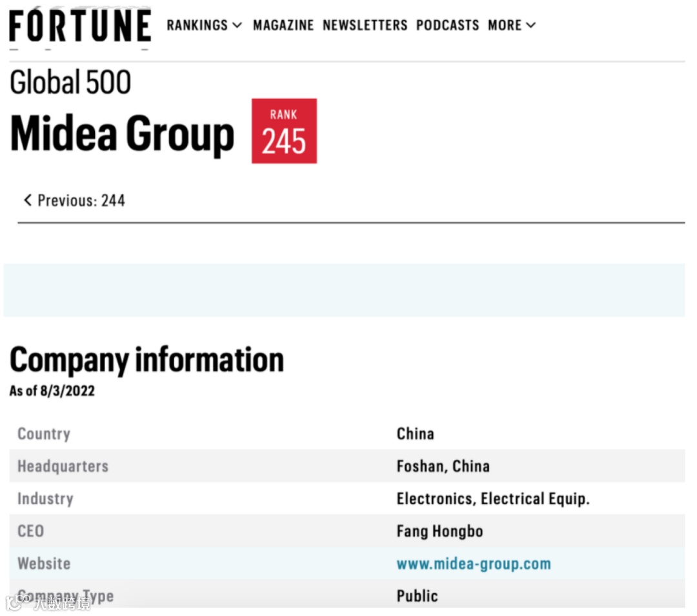This screenshot has width=697, height=616.
Task: Click the red RANK 245 badge
Action: tap(284, 131)
